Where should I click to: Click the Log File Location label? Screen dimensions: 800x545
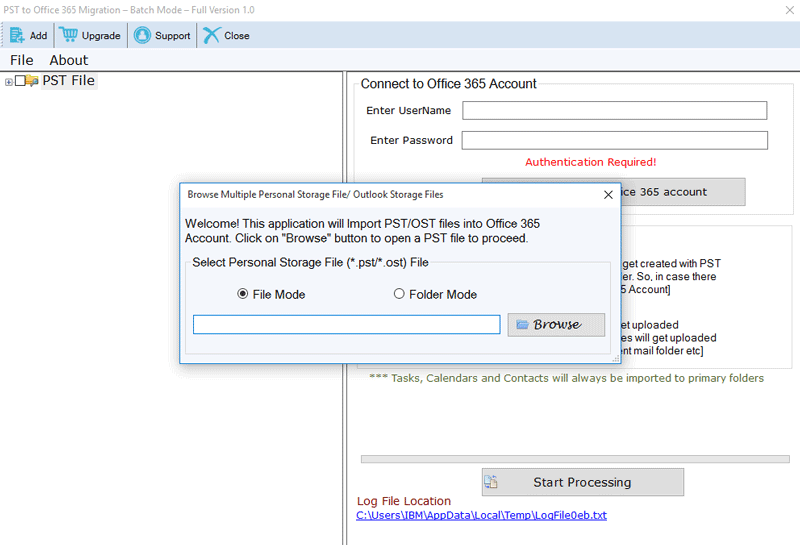[404, 501]
